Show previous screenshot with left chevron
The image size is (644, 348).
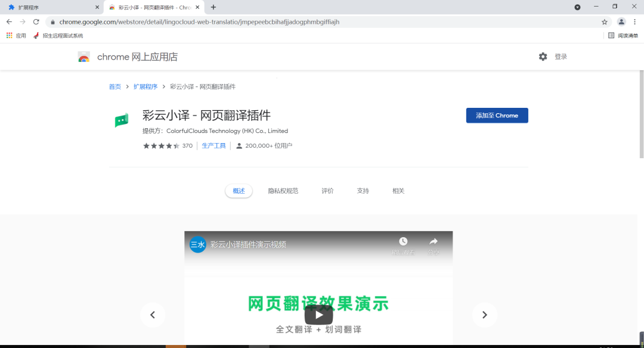[x=153, y=315]
